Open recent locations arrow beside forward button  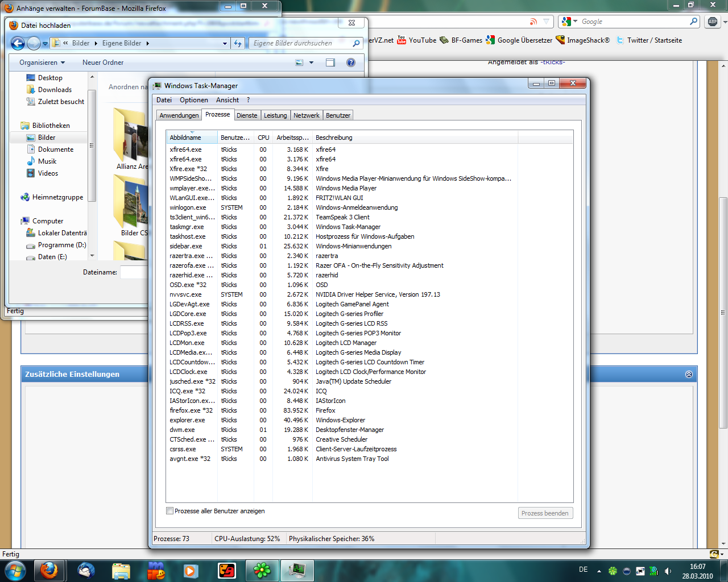pos(45,43)
